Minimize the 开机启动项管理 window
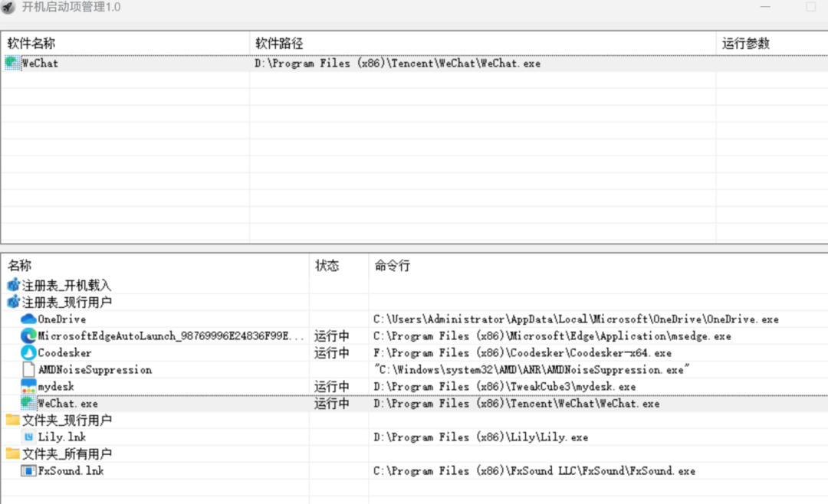This screenshot has width=828, height=504. coord(765,7)
